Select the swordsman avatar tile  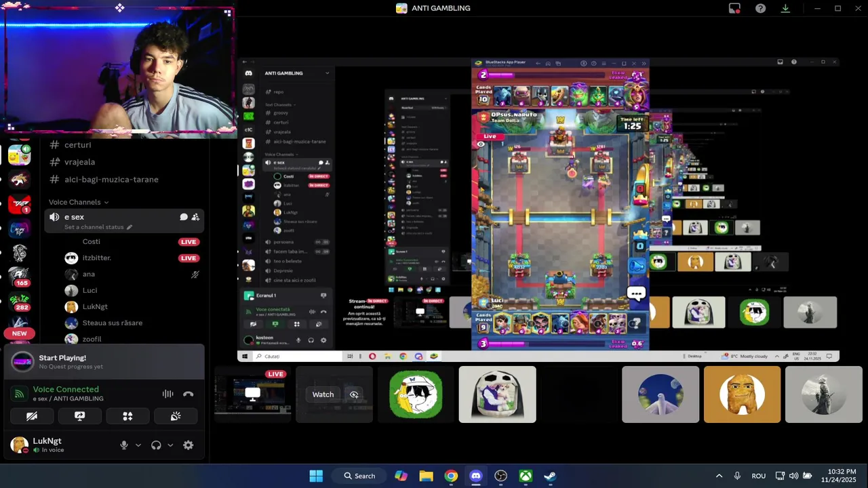click(824, 394)
